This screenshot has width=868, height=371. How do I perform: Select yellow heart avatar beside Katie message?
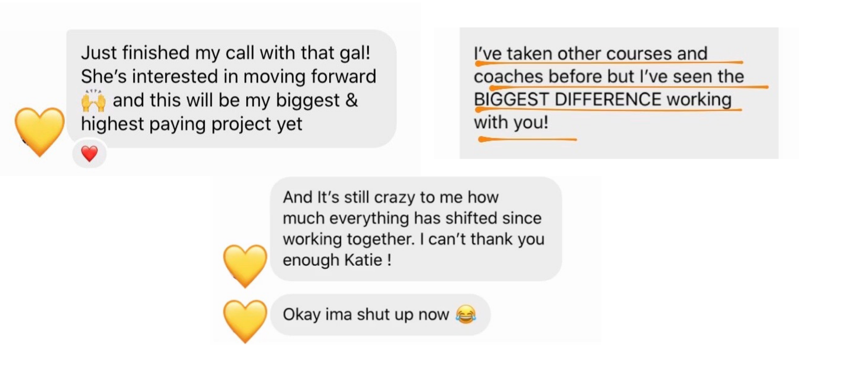click(245, 266)
